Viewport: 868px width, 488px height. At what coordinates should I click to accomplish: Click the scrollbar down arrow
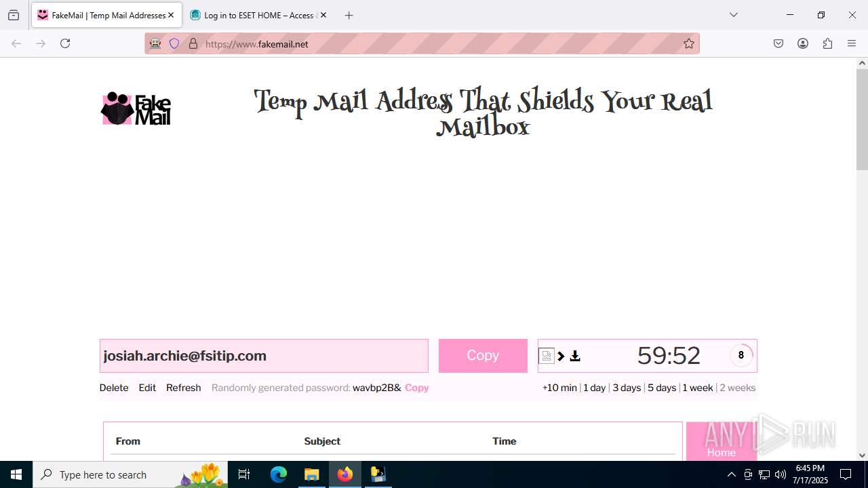pyautogui.click(x=862, y=455)
